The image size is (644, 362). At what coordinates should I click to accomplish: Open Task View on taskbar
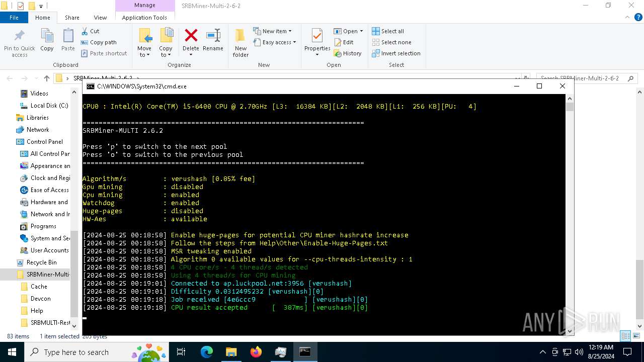pos(181,352)
